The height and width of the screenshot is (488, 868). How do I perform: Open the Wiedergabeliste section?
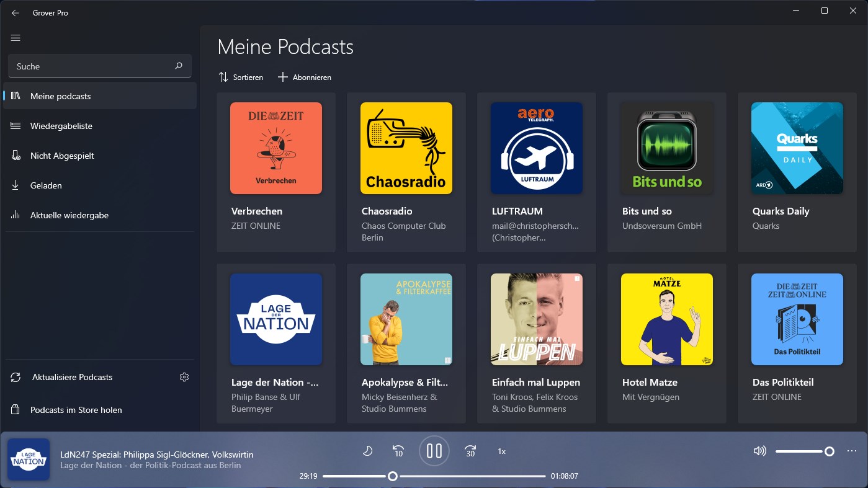(100, 126)
